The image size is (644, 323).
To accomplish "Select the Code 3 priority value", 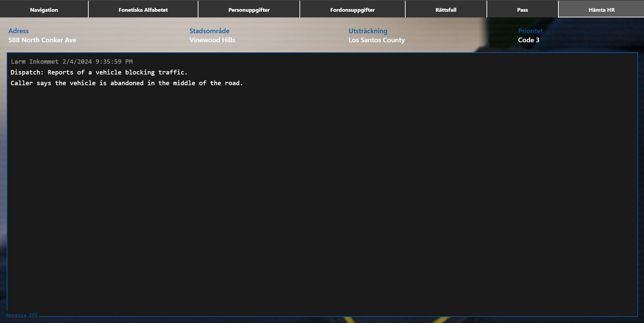I will [528, 40].
